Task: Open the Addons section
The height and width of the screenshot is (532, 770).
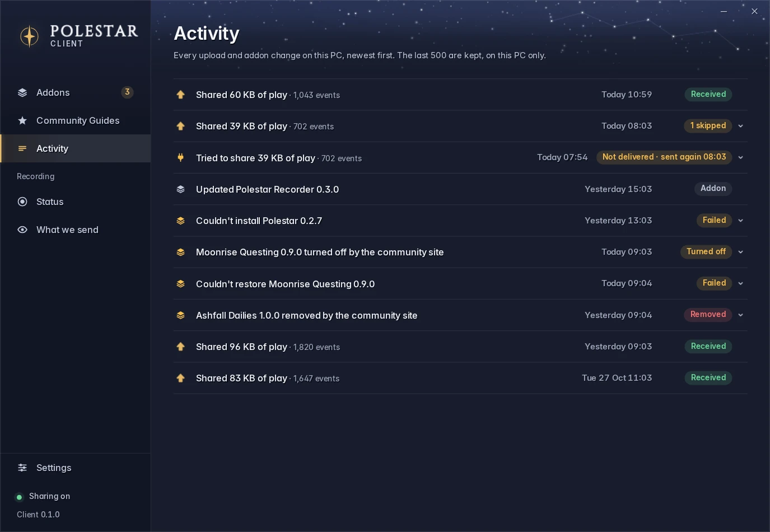Action: [x=76, y=92]
